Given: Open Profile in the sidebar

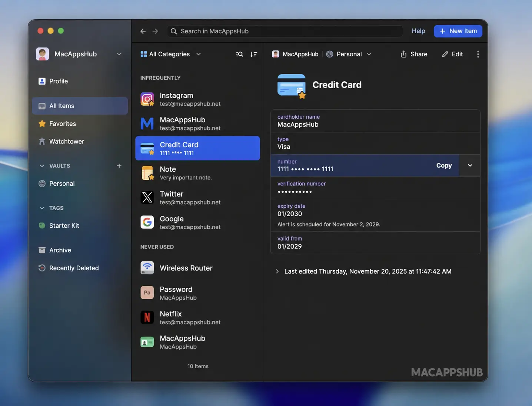Looking at the screenshot, I should tap(80, 81).
